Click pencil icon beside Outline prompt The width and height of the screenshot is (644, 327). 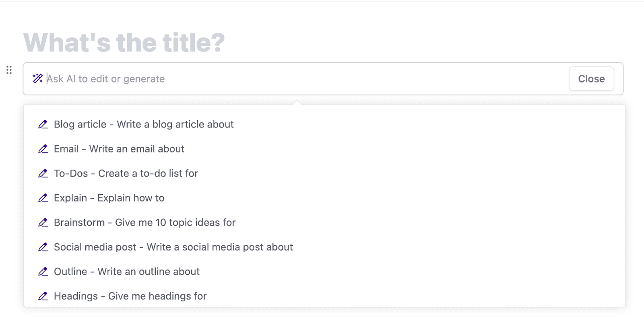click(x=43, y=271)
